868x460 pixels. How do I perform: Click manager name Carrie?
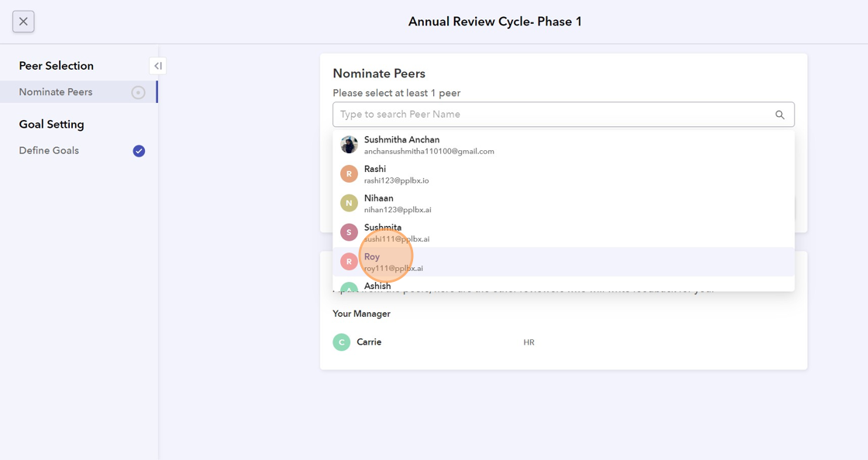pyautogui.click(x=369, y=342)
